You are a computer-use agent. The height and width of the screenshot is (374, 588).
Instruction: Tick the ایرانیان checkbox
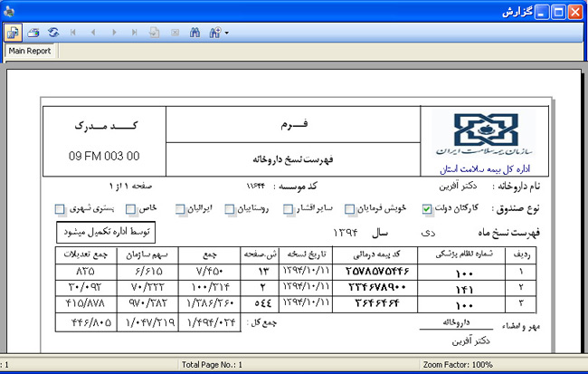pos(180,209)
